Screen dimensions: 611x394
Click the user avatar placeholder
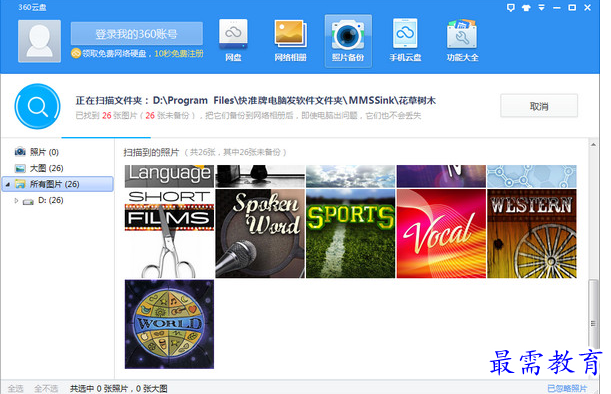39,41
